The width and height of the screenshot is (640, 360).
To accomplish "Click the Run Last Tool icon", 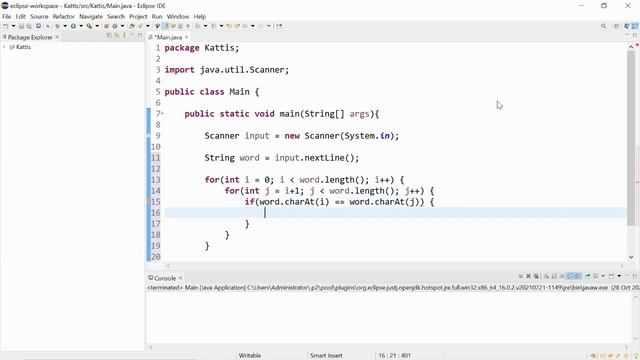I will tap(89, 26).
